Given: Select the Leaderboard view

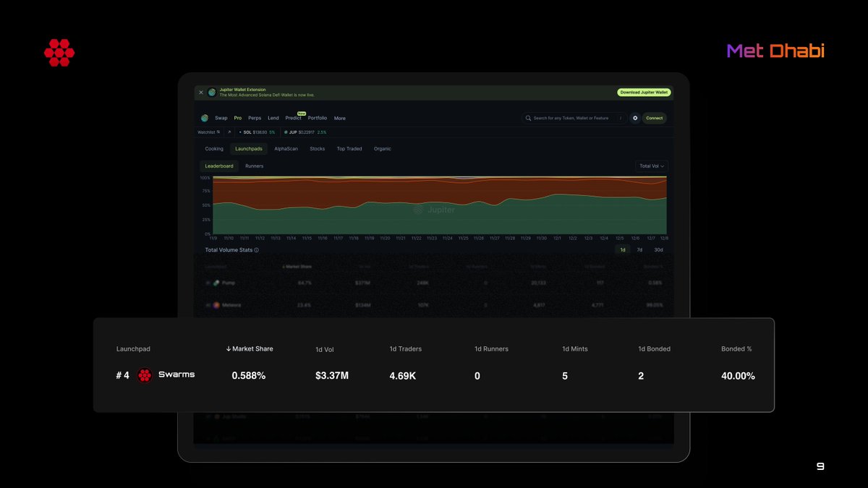Looking at the screenshot, I should coord(219,166).
